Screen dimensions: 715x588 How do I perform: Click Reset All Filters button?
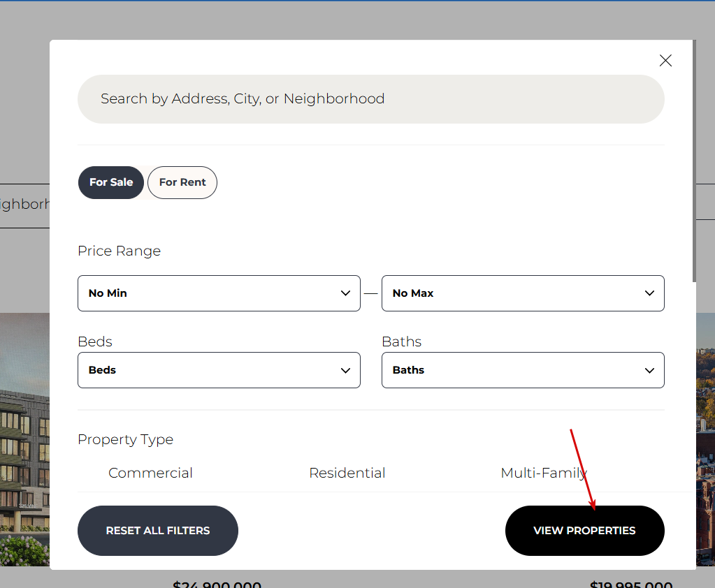pyautogui.click(x=158, y=531)
